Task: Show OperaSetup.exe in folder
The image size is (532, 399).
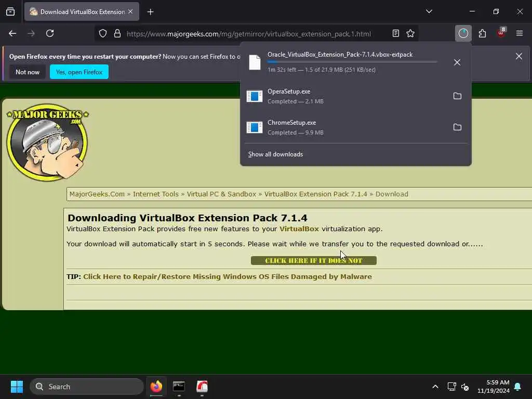Action: [x=457, y=96]
